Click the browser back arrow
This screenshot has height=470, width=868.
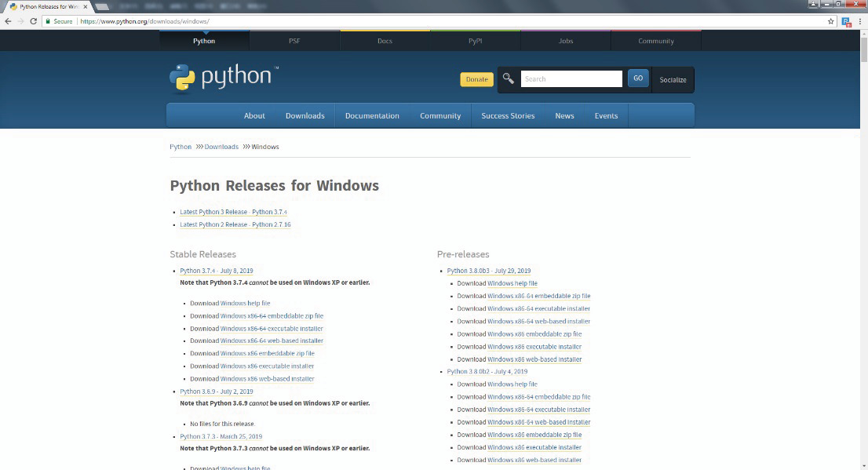click(x=8, y=21)
